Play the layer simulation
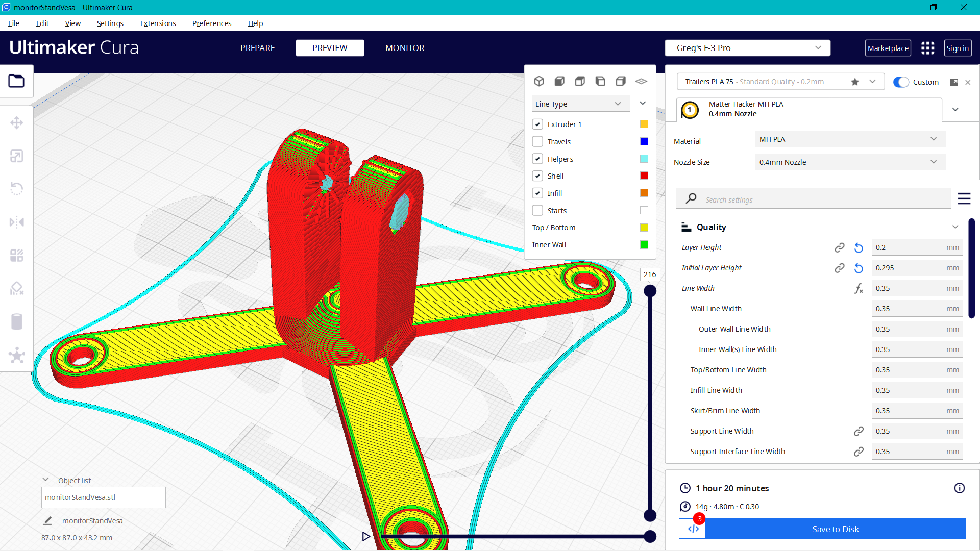 [x=366, y=536]
